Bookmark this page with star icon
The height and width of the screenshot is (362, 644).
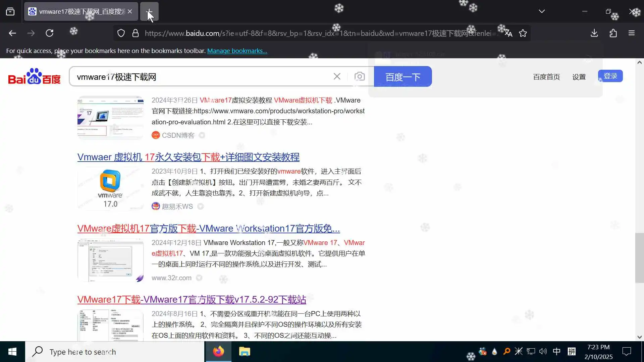[x=523, y=33]
